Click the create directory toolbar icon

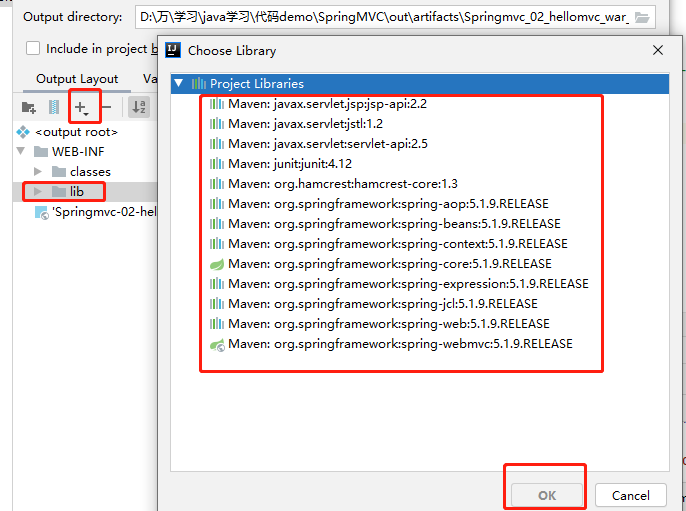click(x=28, y=107)
